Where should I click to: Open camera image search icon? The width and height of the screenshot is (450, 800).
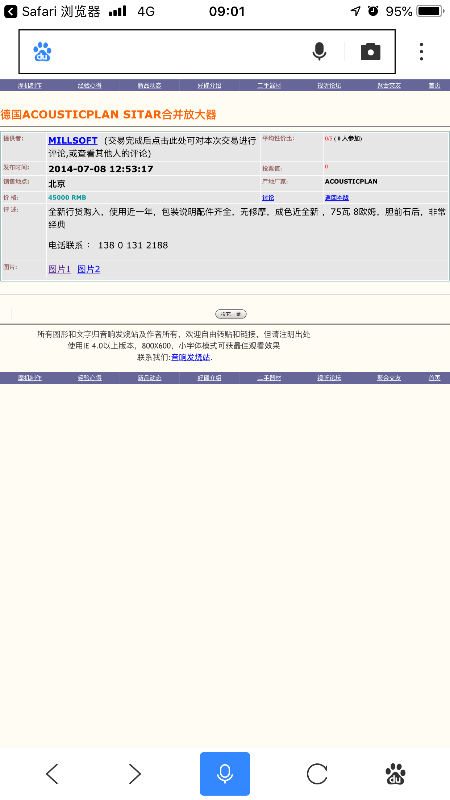370,52
